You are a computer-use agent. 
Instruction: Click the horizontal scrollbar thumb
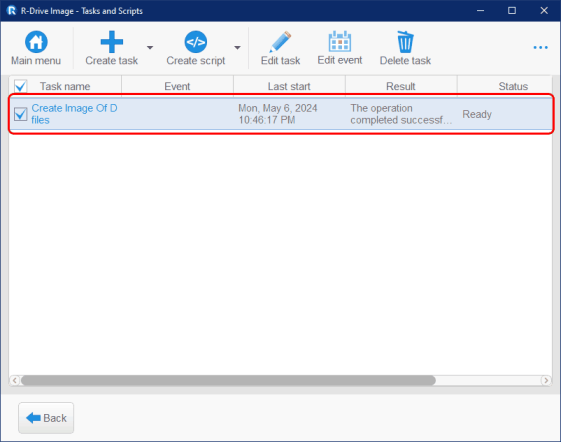point(228,380)
